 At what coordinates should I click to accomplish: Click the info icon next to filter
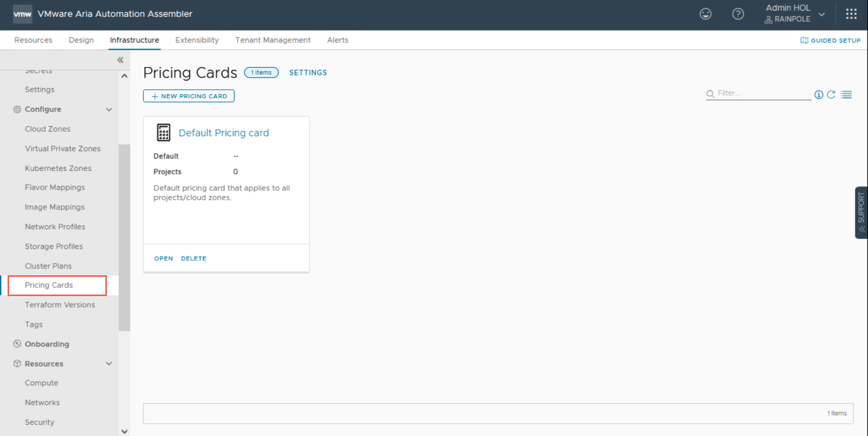(x=818, y=94)
